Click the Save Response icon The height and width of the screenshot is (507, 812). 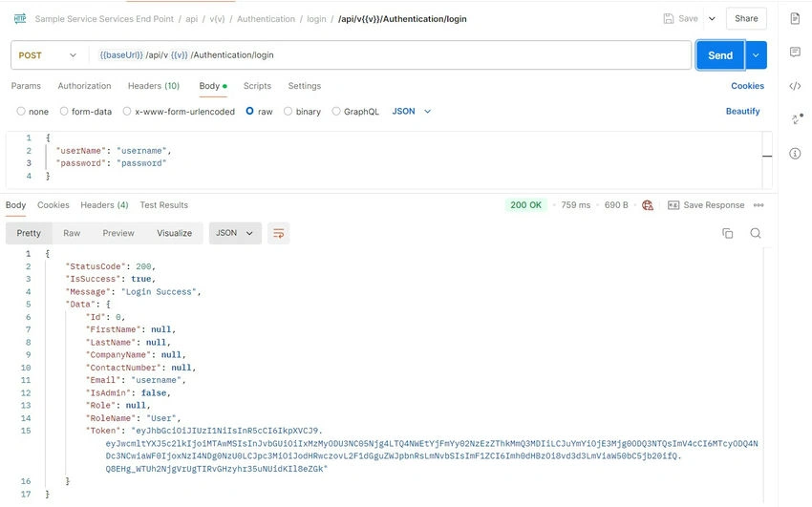click(x=673, y=205)
